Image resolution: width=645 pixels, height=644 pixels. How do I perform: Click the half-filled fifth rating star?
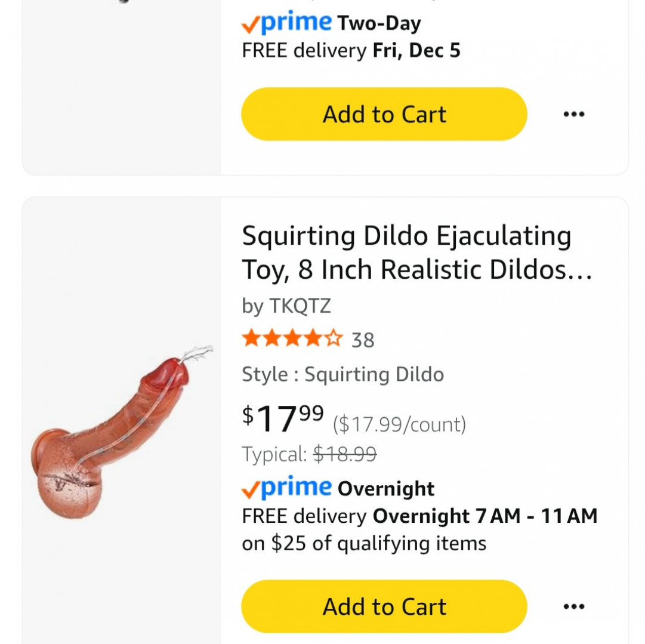coord(332,340)
